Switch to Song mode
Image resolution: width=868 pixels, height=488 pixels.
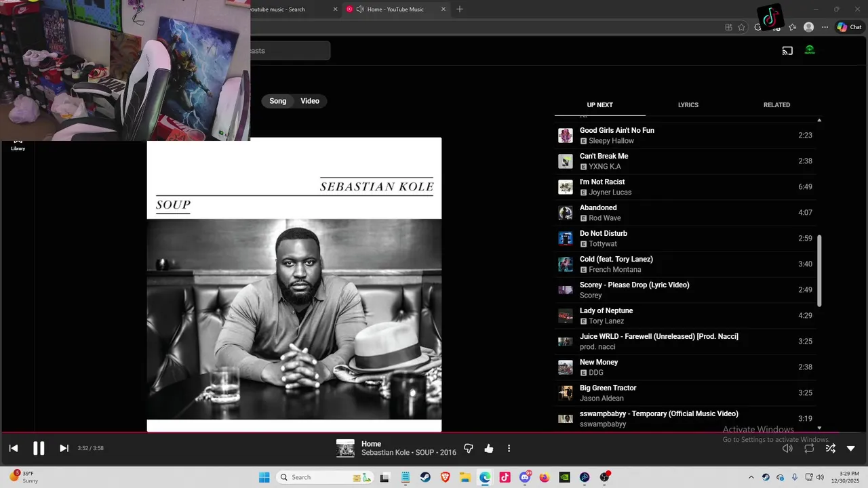click(278, 101)
